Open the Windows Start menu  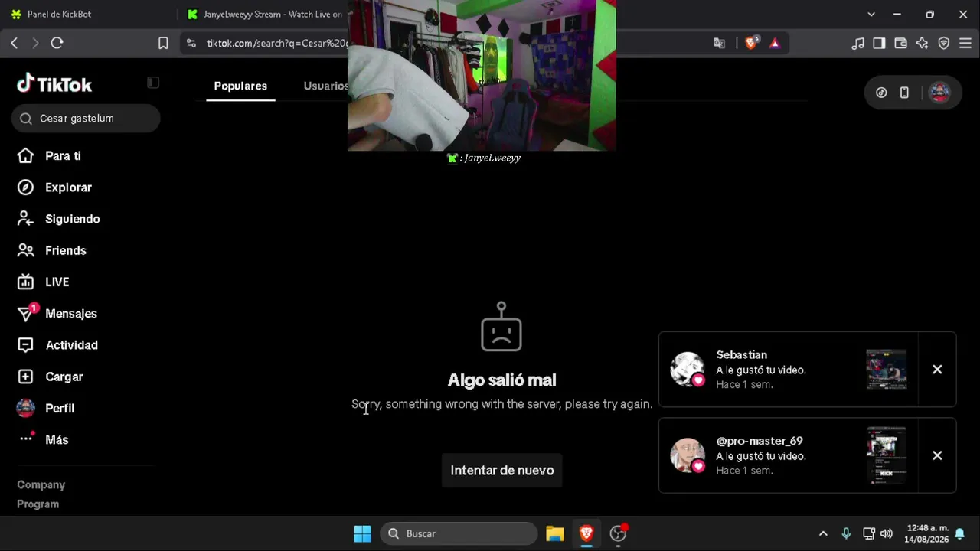click(362, 533)
